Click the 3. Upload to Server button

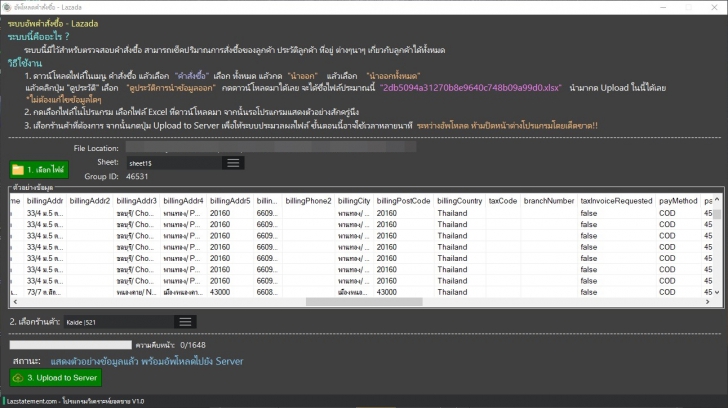coord(56,378)
